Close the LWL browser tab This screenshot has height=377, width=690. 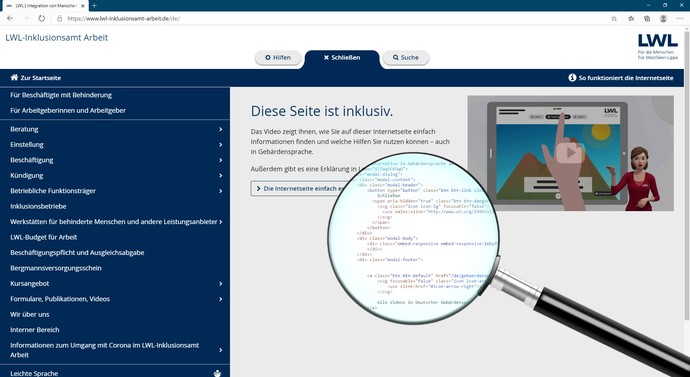coord(83,6)
